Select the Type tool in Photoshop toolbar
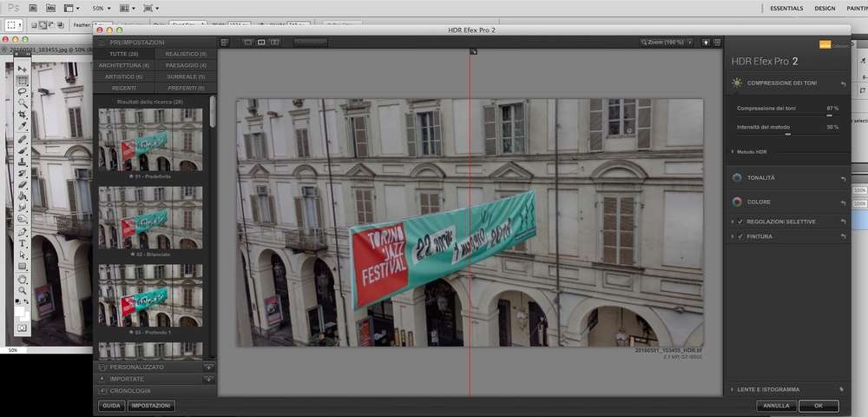This screenshot has width=868, height=417. [23, 243]
